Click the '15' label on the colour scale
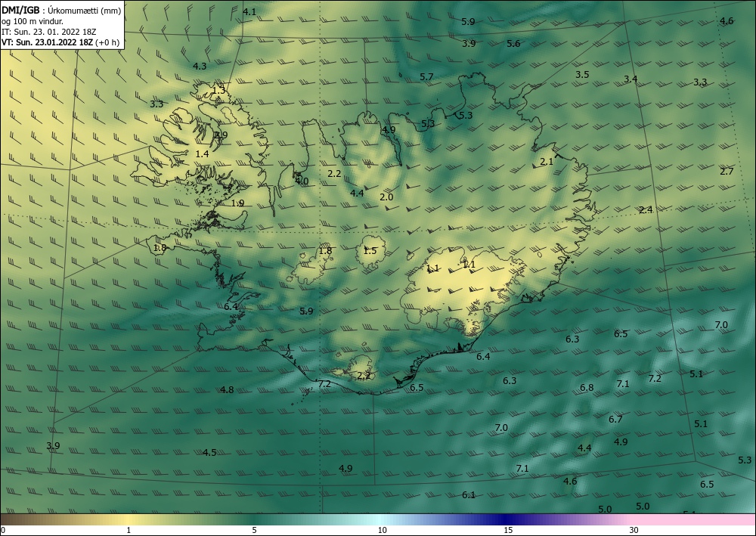Image resolution: width=756 pixels, height=536 pixels. [x=508, y=531]
